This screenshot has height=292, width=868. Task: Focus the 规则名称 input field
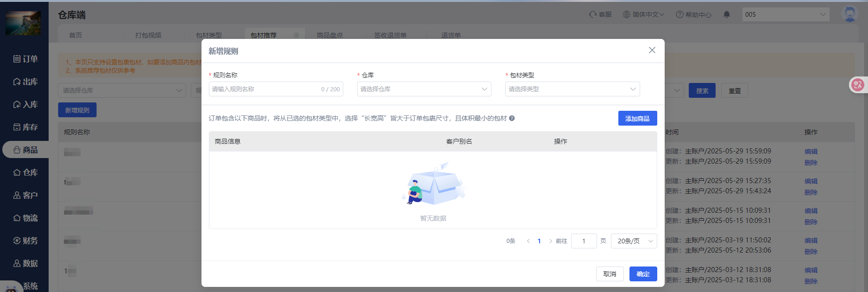(264, 89)
